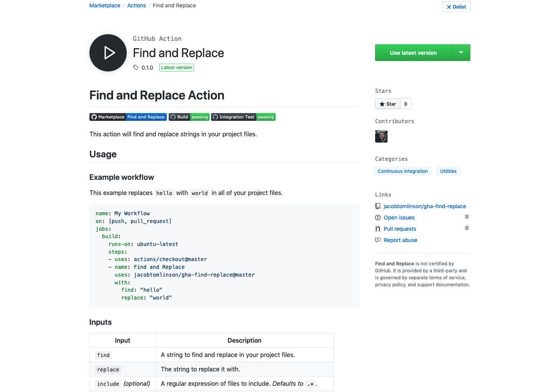Image resolution: width=552 pixels, height=392 pixels.
Task: Click the GitHub icon on the Build badge
Action: (x=173, y=117)
